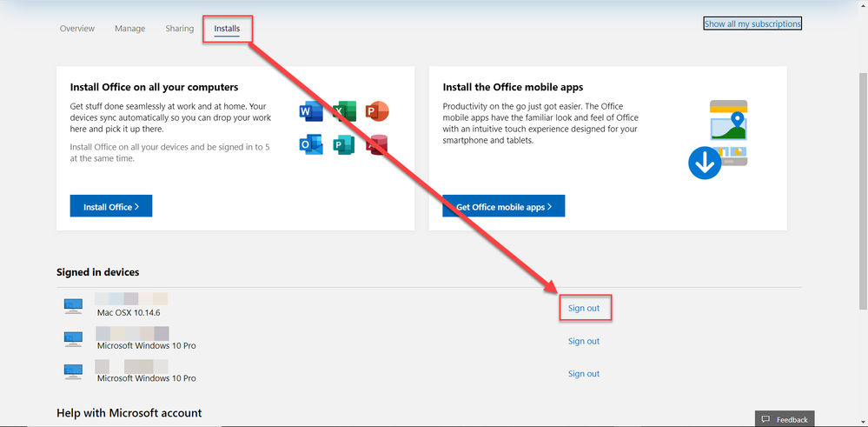Click the mobile apps download illustration

pyautogui.click(x=718, y=139)
